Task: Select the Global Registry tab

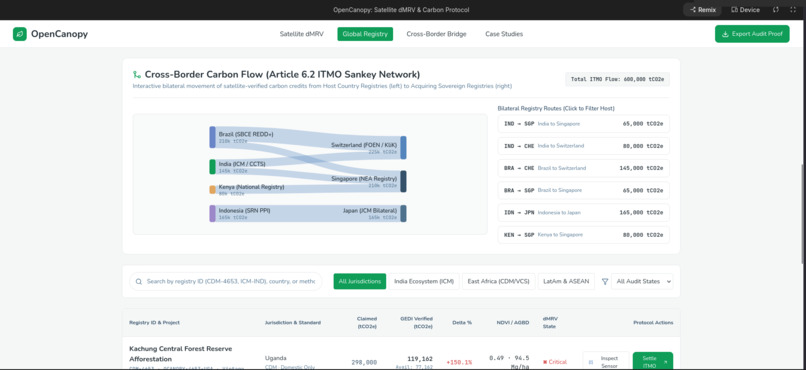Action: tap(365, 34)
